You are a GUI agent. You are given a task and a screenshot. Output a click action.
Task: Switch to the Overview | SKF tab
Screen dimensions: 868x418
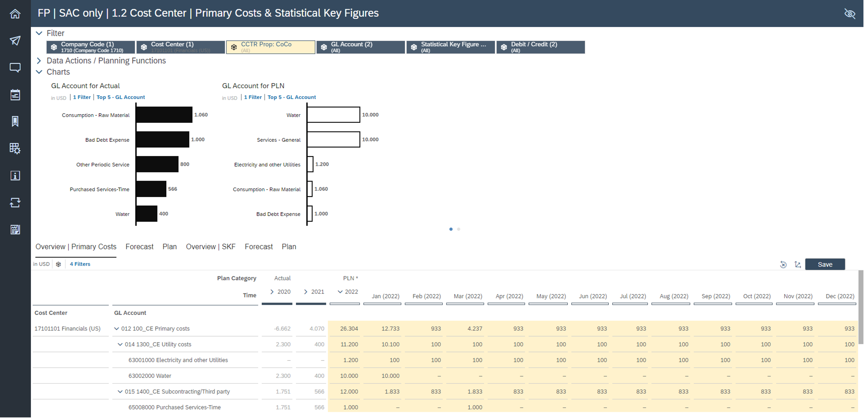coord(211,247)
